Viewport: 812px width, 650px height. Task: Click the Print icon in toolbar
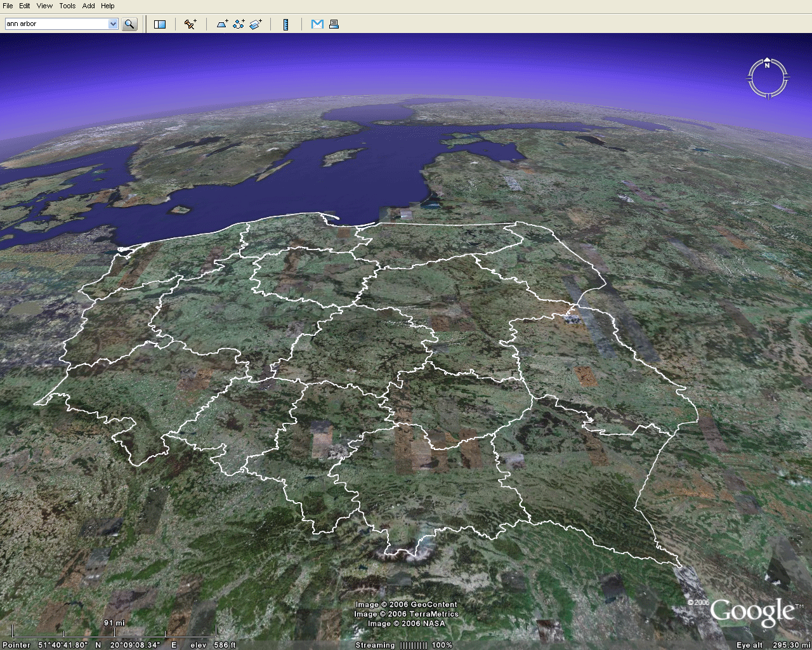pyautogui.click(x=334, y=24)
